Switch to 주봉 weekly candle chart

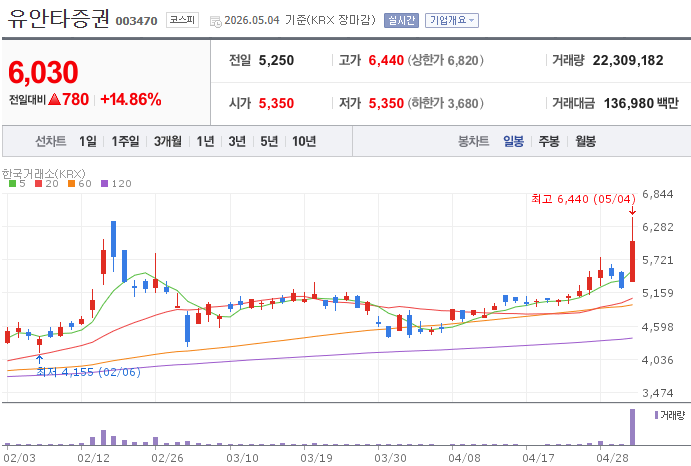549,142
